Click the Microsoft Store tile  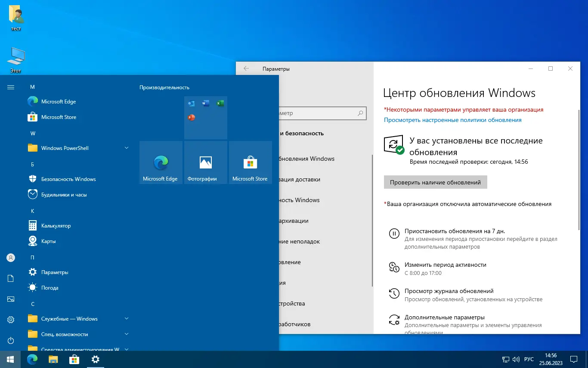click(x=251, y=162)
